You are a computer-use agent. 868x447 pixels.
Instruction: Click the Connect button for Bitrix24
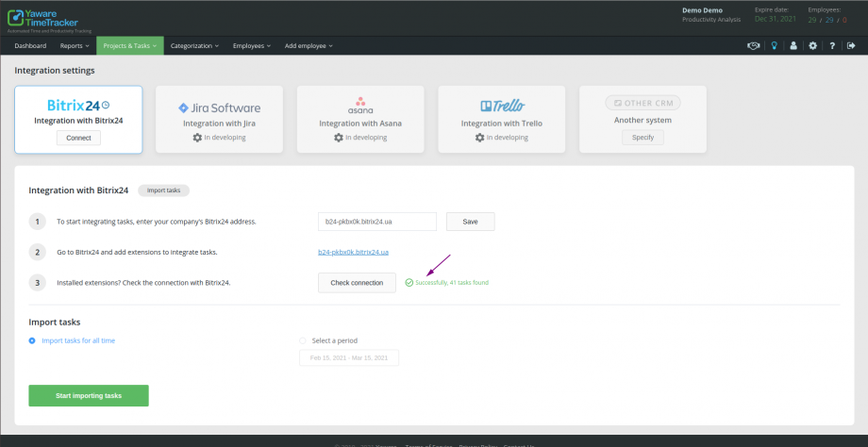click(78, 139)
